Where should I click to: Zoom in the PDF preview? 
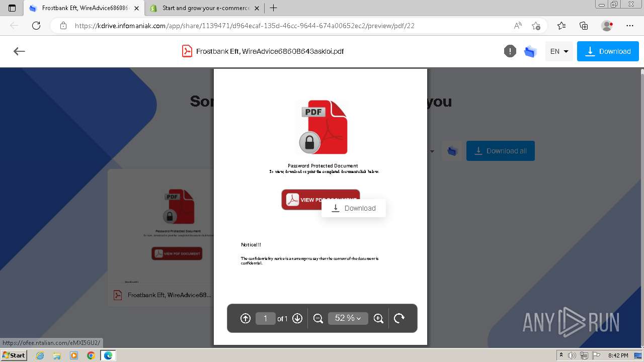[x=379, y=318]
